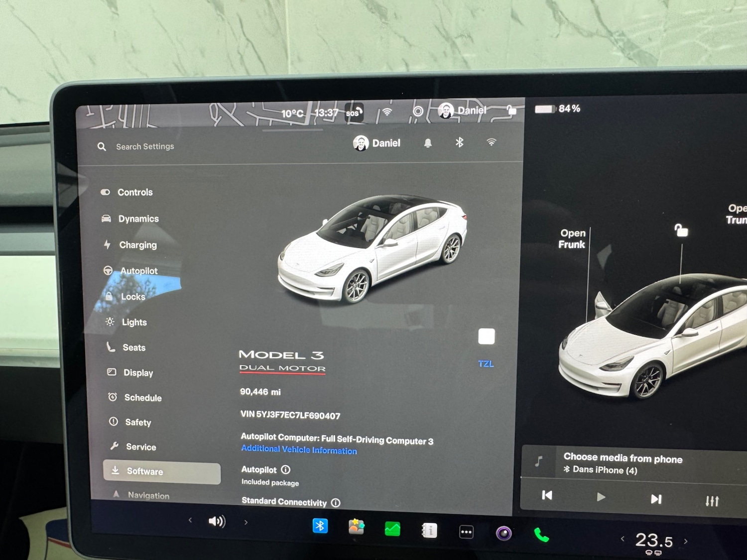Open the Daniel profile in top status bar
This screenshot has width=747, height=560.
[462, 111]
